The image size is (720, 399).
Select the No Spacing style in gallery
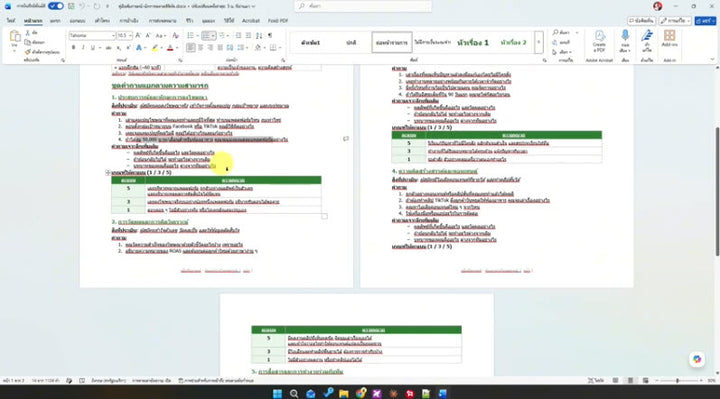click(x=432, y=42)
